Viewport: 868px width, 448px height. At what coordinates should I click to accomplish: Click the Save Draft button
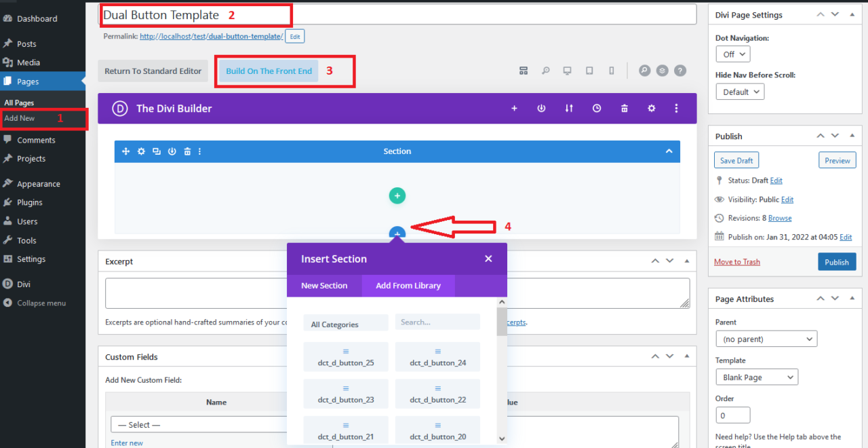[736, 160]
